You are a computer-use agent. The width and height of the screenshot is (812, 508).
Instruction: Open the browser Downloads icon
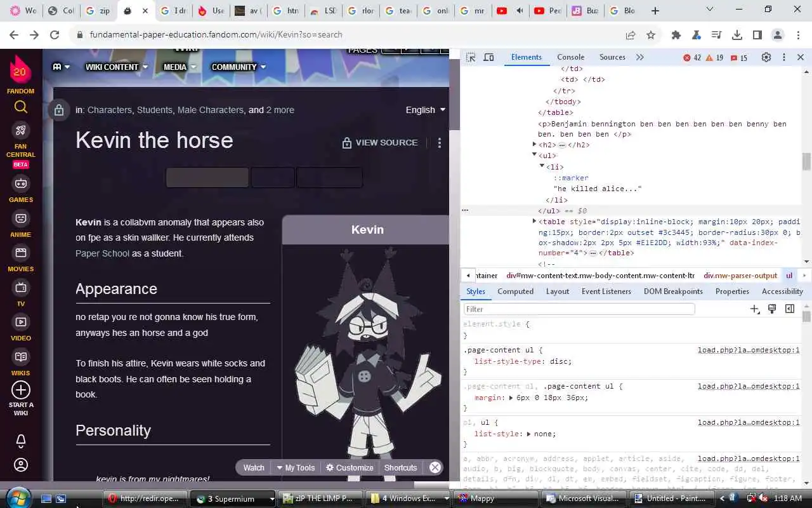click(737, 35)
